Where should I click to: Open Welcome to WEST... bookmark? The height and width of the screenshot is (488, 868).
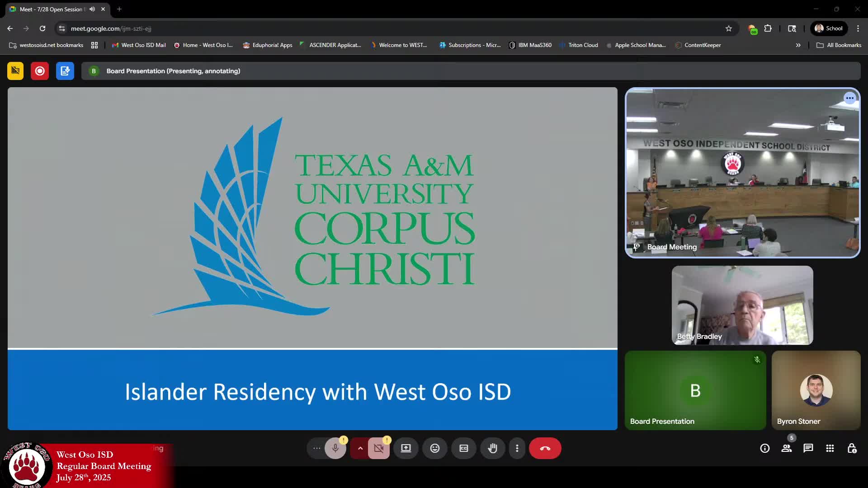398,45
